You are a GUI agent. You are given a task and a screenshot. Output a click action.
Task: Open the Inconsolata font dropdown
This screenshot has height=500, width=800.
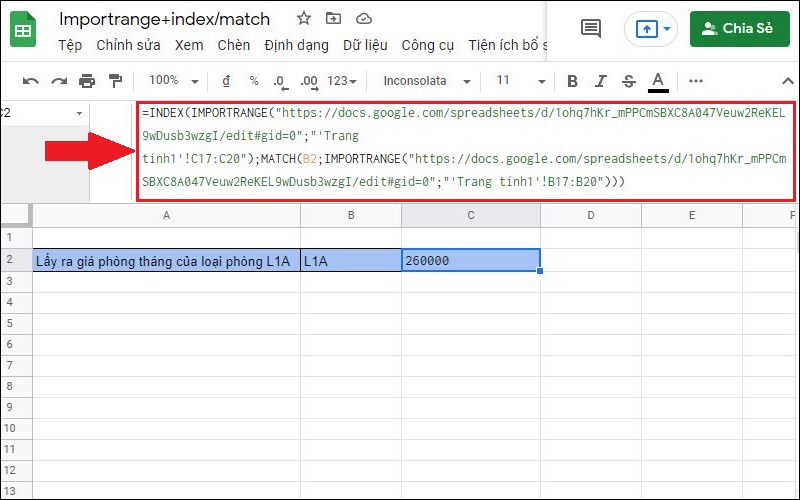427,81
